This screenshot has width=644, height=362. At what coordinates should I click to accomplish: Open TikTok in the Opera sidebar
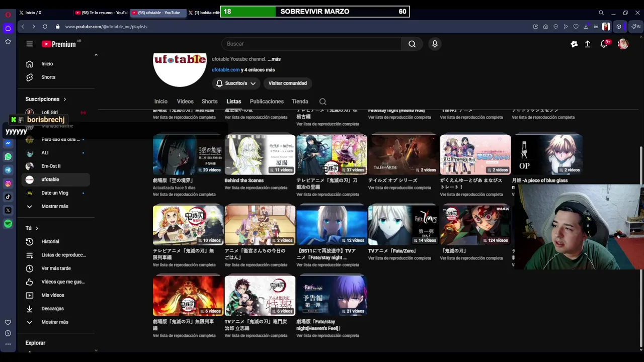(8, 197)
